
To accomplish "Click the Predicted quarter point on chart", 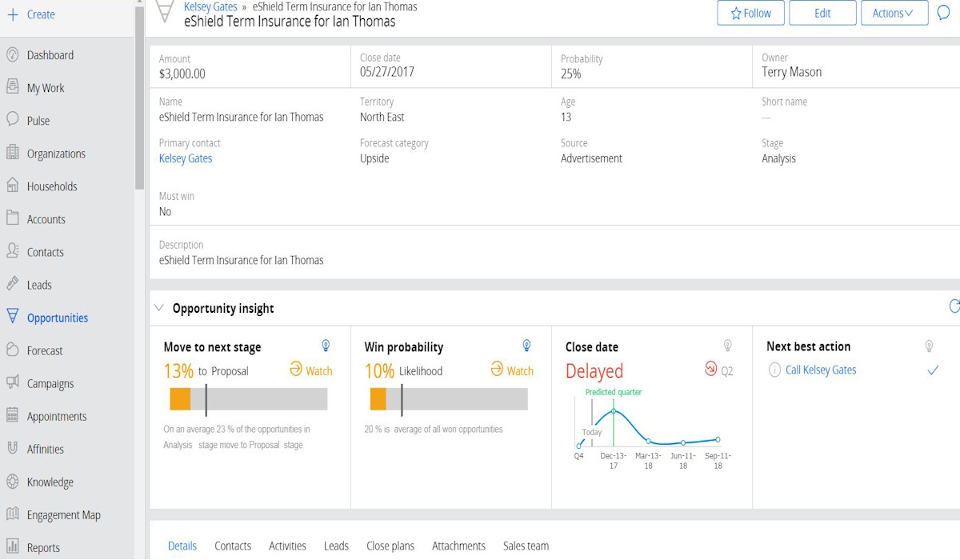I will (x=614, y=411).
